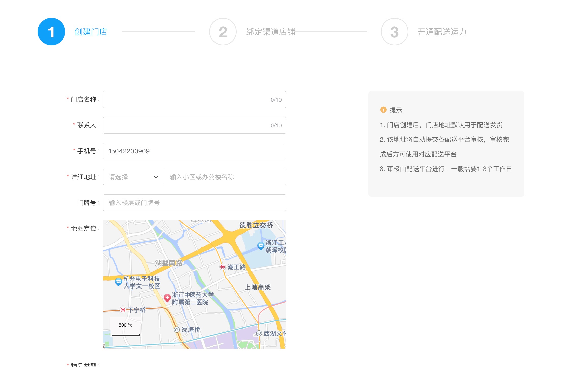The height and width of the screenshot is (367, 588).
Task: Click the 上塘高架 label on map
Action: tap(258, 287)
